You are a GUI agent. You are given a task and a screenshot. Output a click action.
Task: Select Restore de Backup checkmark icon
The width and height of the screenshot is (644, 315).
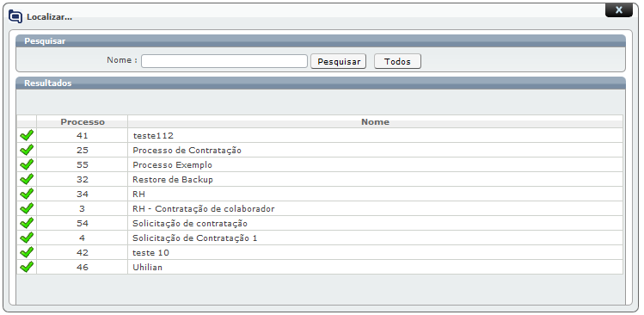click(27, 179)
